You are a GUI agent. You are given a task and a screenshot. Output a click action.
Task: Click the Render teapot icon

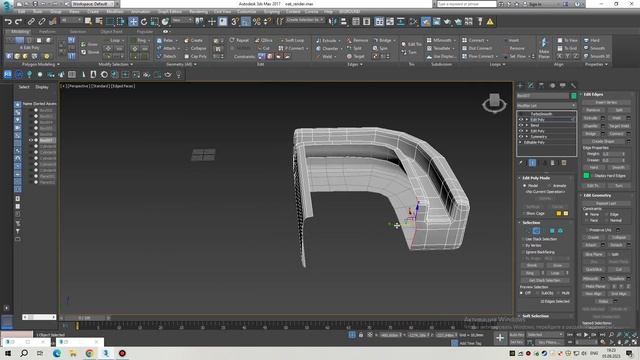(x=447, y=22)
